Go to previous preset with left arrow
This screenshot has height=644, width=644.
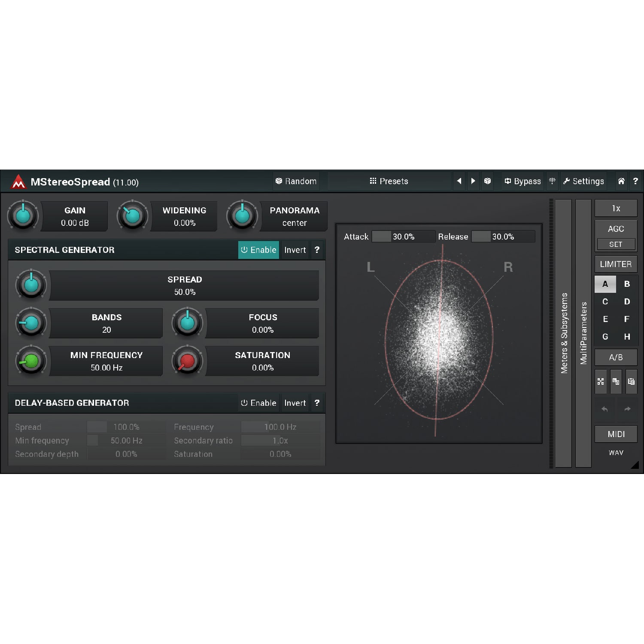click(459, 181)
